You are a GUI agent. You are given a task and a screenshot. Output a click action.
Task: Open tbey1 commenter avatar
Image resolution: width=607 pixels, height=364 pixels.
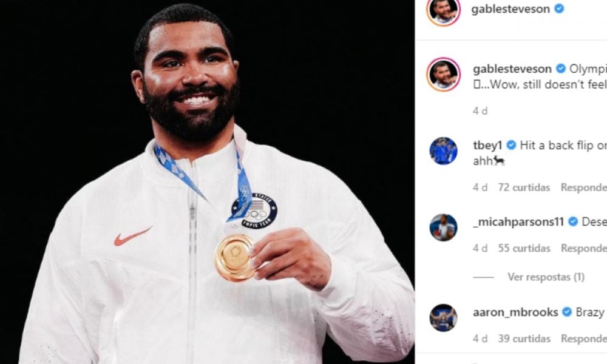click(x=443, y=150)
